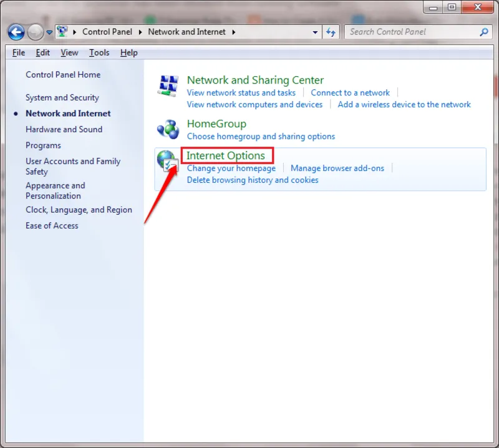Select Network and Internet in sidebar

(x=68, y=114)
